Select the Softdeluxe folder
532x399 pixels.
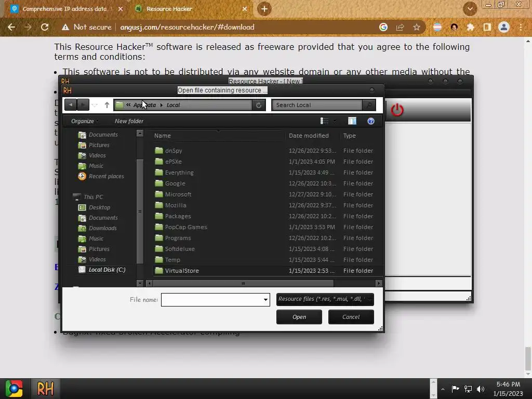(175, 249)
